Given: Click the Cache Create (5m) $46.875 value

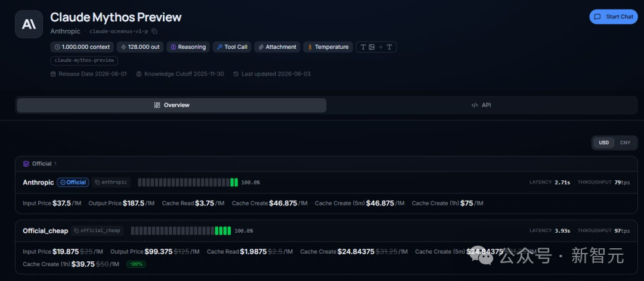Looking at the screenshot, I should (380, 203).
